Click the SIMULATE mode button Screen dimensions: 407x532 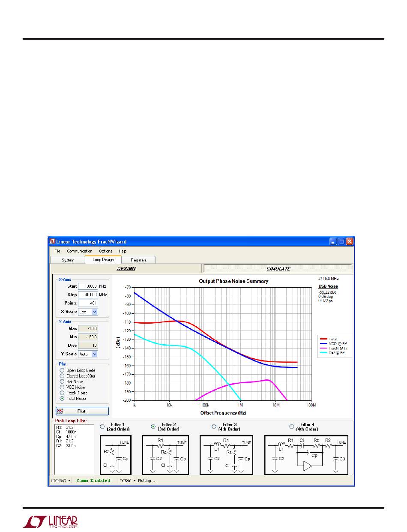(278, 269)
